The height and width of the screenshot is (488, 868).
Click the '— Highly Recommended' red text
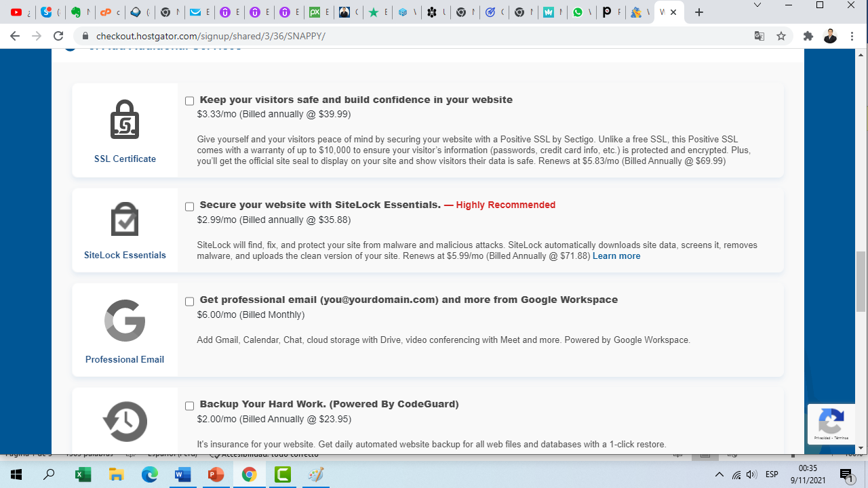(500, 205)
